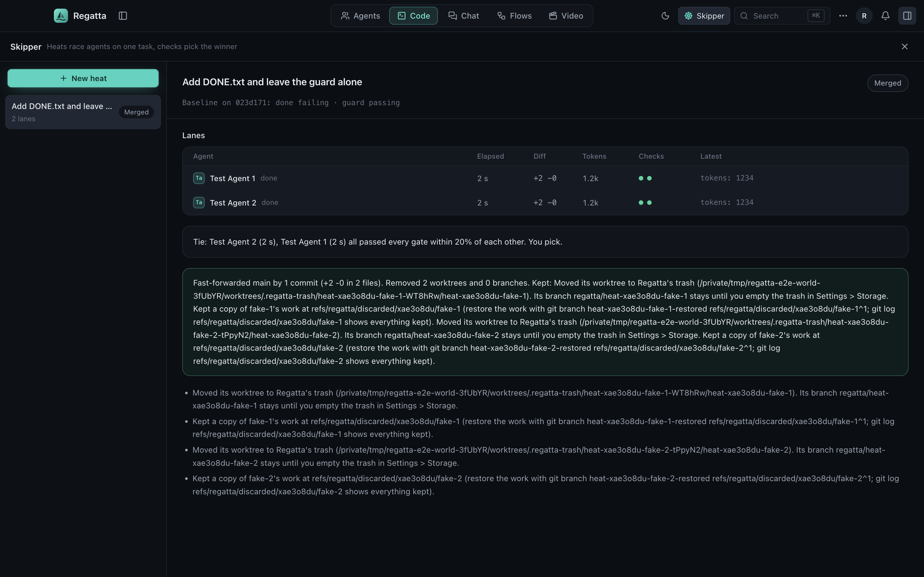Click Test Agent 1 avatar icon
This screenshot has height=577, width=924.
coord(199,178)
